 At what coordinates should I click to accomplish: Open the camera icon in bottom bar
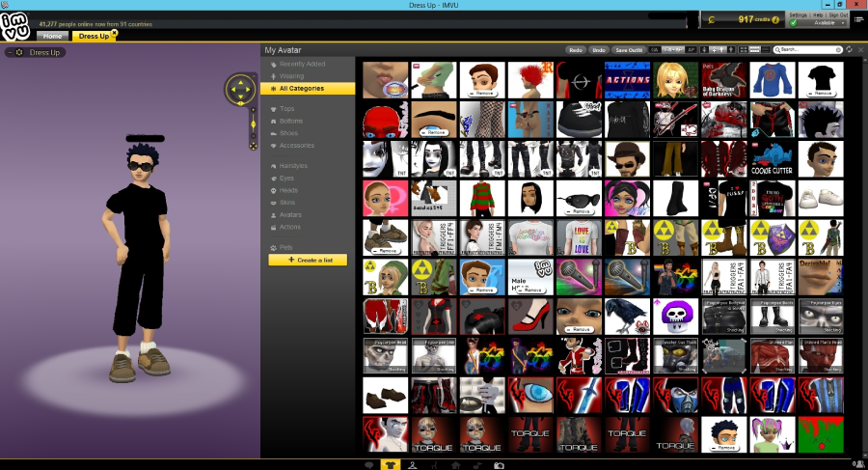[499, 465]
